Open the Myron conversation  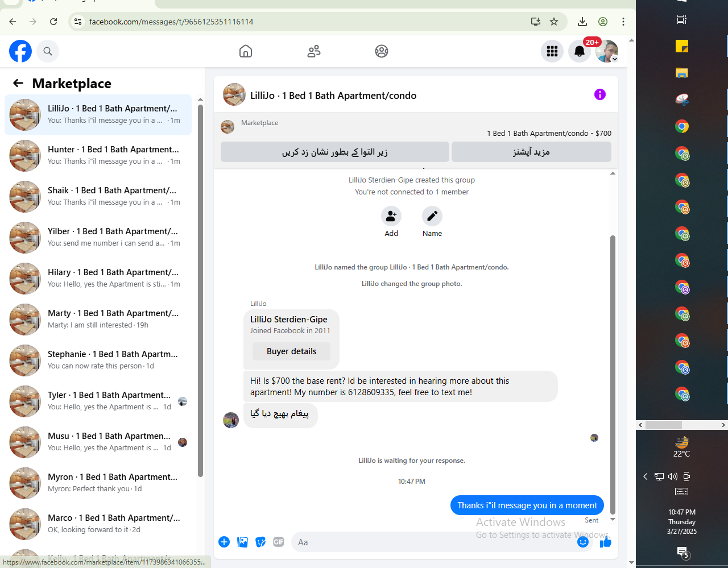[x=98, y=483]
